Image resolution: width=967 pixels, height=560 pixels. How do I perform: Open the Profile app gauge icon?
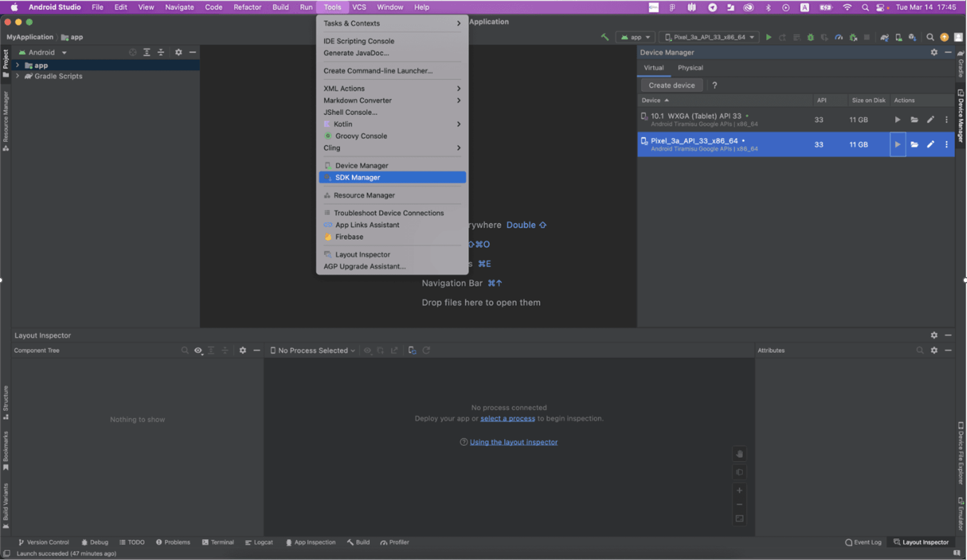pos(839,37)
